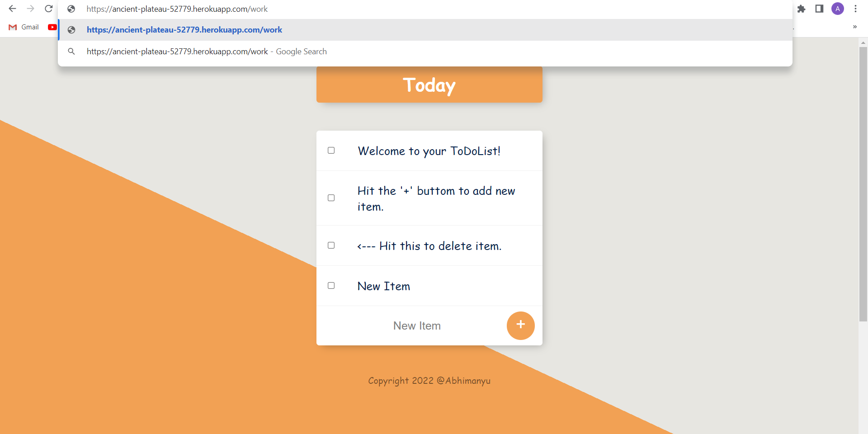The height and width of the screenshot is (434, 868).
Task: Click the 'New Item' input field
Action: (x=417, y=325)
